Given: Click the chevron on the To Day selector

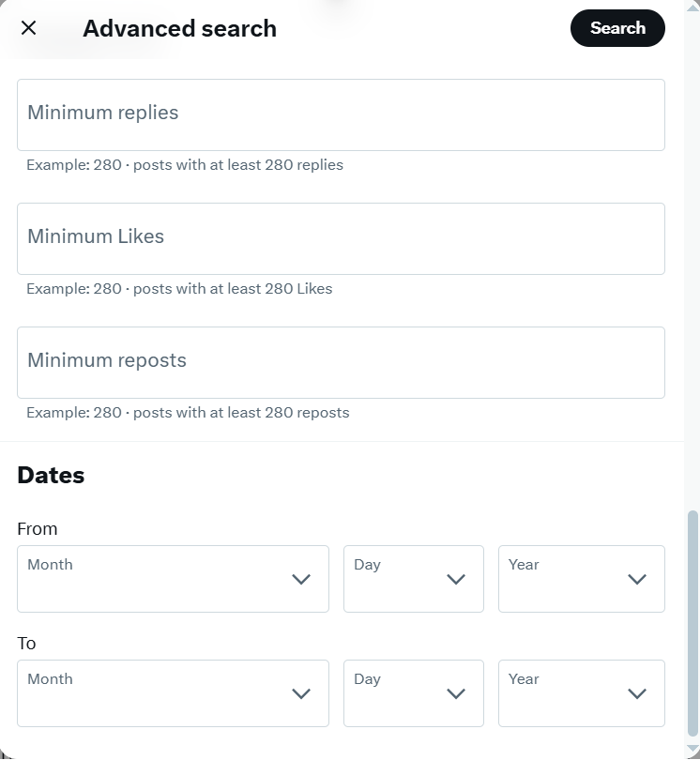Looking at the screenshot, I should click(x=456, y=693).
